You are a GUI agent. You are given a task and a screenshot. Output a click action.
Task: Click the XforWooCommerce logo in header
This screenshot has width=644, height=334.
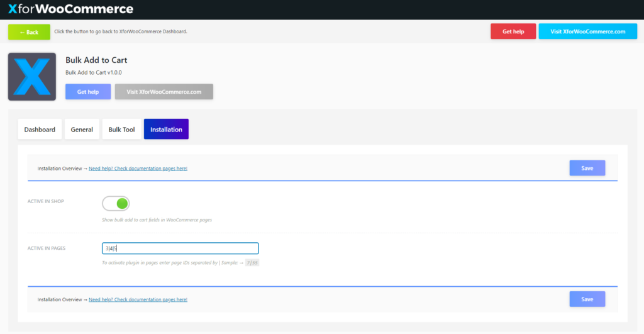click(70, 9)
